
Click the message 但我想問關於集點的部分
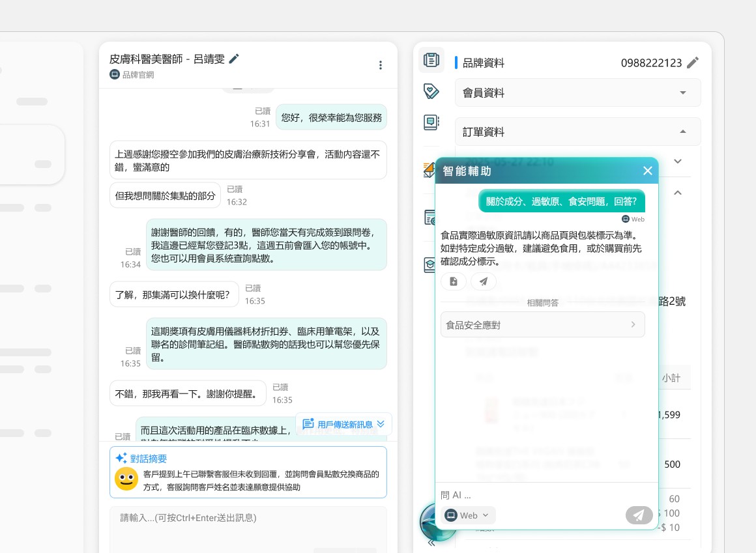click(x=165, y=195)
